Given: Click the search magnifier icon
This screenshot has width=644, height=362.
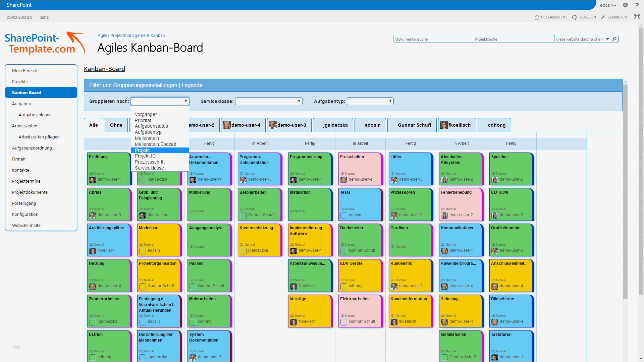Looking at the screenshot, I should [614, 39].
